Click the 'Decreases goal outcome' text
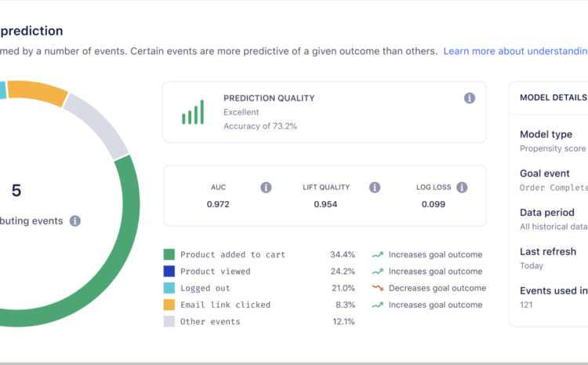 (x=437, y=288)
